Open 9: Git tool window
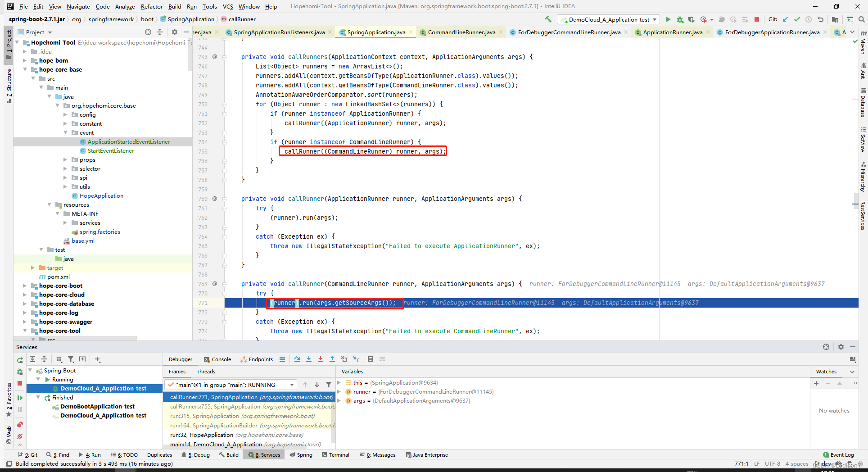Screen dimensions: 868x472 coord(28,454)
